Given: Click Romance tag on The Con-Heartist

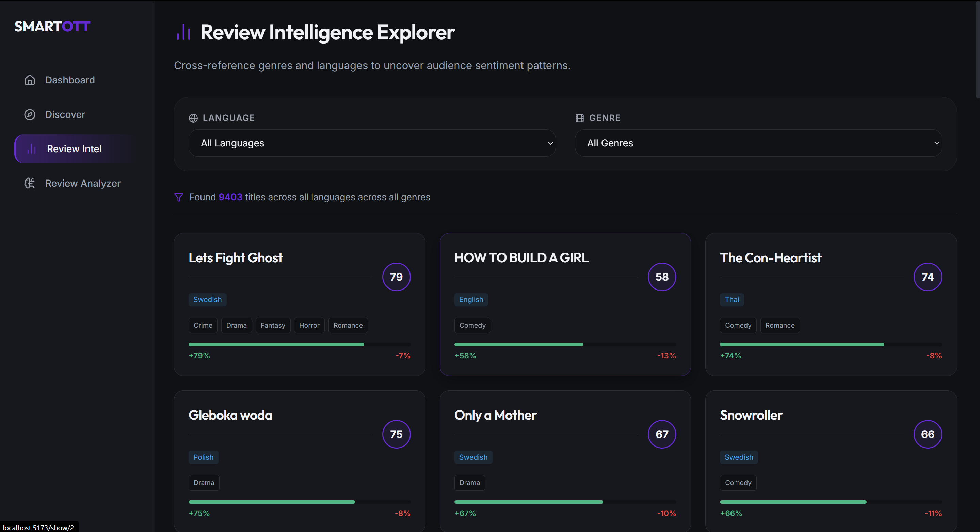Looking at the screenshot, I should coord(780,325).
